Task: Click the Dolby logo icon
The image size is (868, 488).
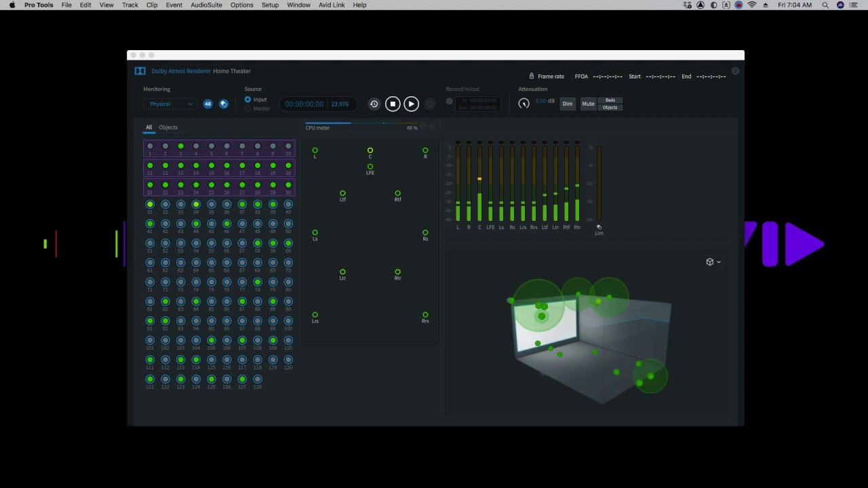Action: pyautogui.click(x=140, y=71)
